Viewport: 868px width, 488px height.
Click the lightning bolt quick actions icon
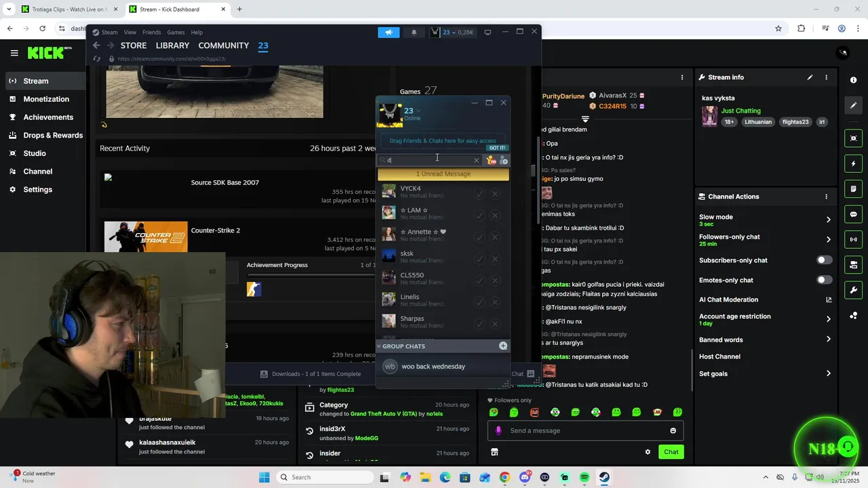[853, 164]
